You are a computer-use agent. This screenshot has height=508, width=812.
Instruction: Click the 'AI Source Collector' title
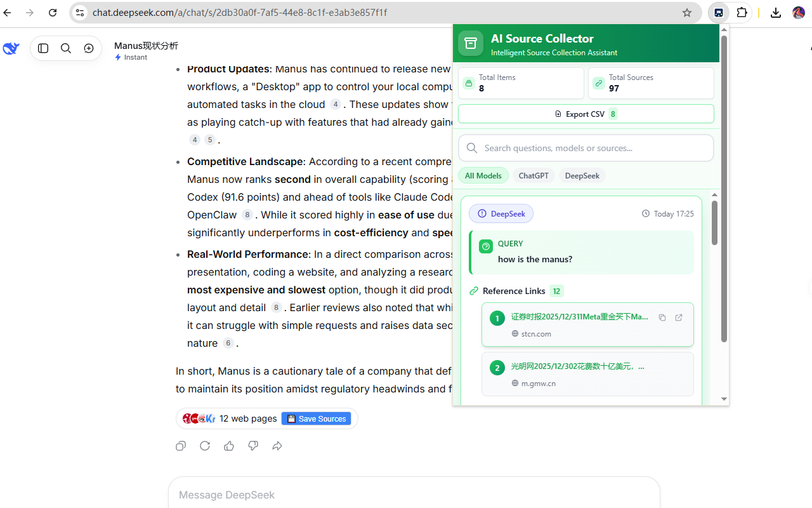point(542,39)
